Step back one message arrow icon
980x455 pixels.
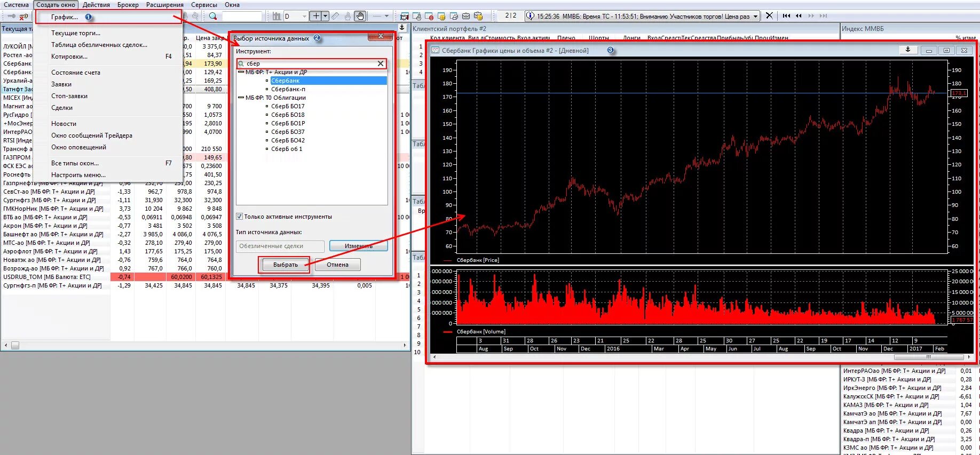[x=799, y=16]
